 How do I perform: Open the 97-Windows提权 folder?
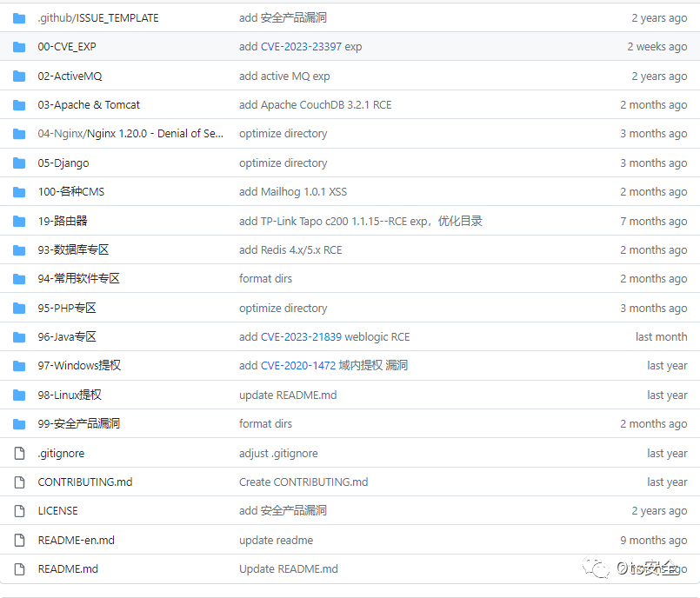click(79, 366)
